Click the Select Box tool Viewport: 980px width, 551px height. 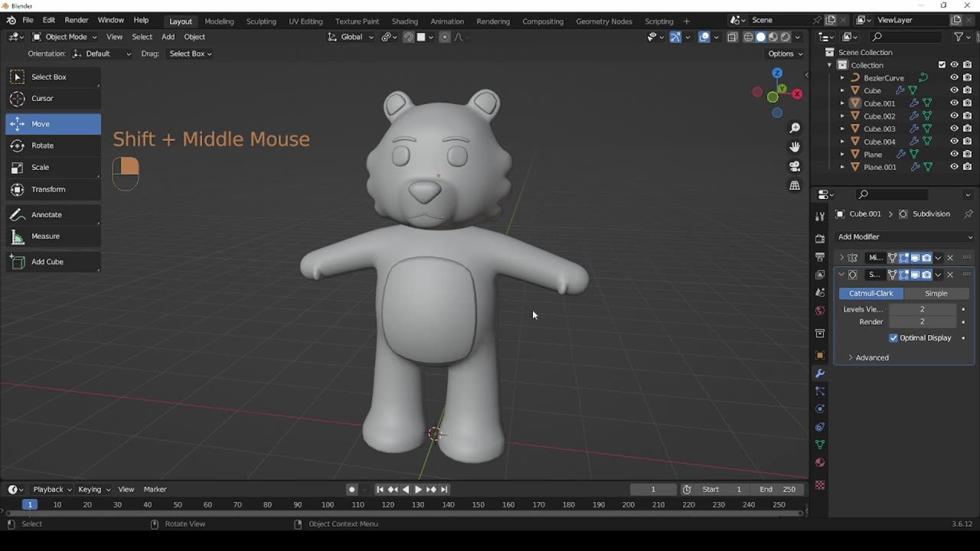53,77
